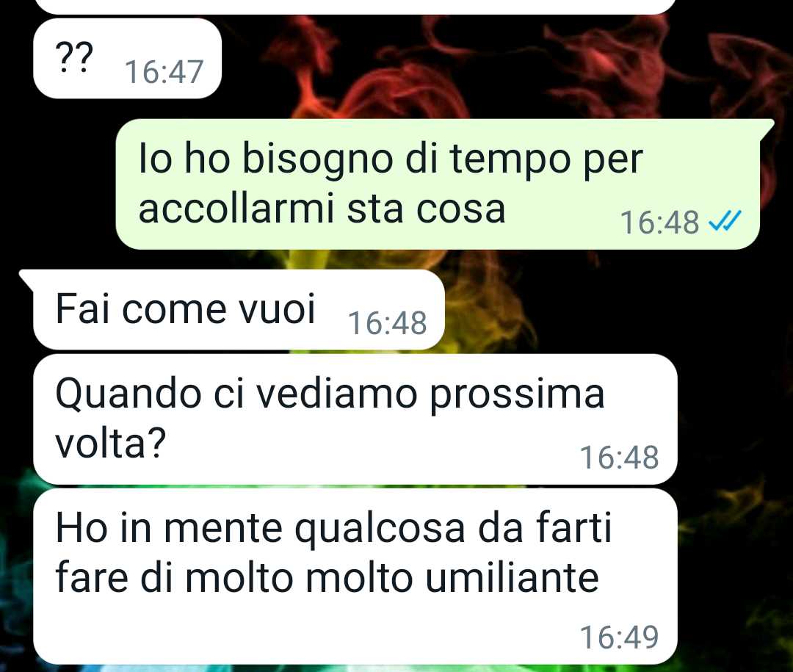Viewport: 793px width, 672px height.
Task: Tap the blue double-check read receipt
Action: [725, 220]
